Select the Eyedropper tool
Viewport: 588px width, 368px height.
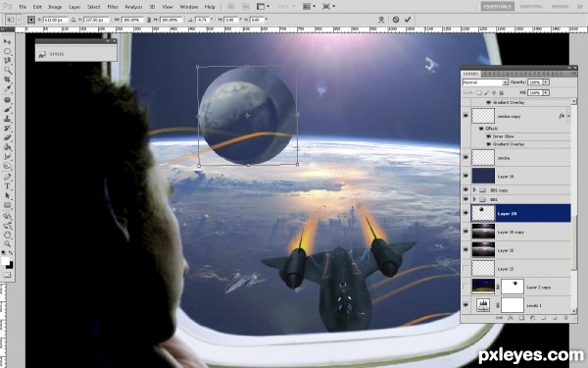click(x=8, y=89)
